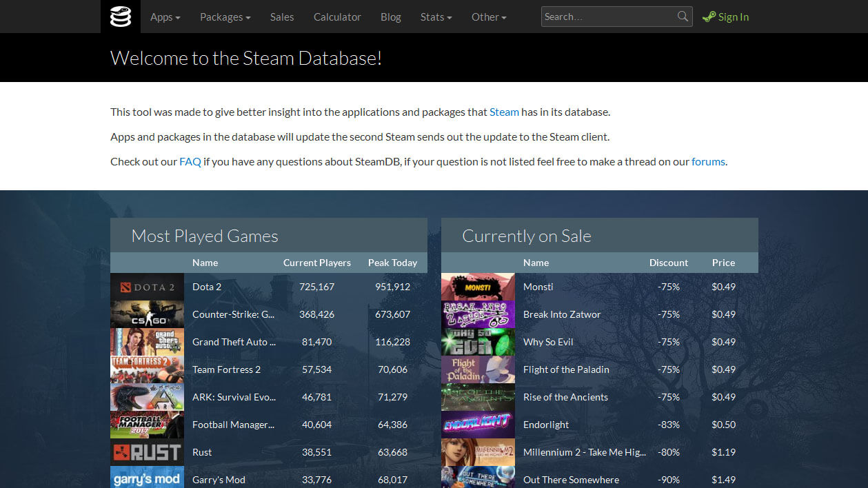The image size is (868, 488).
Task: Open the Grand Theft Auto thumbnail
Action: (147, 342)
